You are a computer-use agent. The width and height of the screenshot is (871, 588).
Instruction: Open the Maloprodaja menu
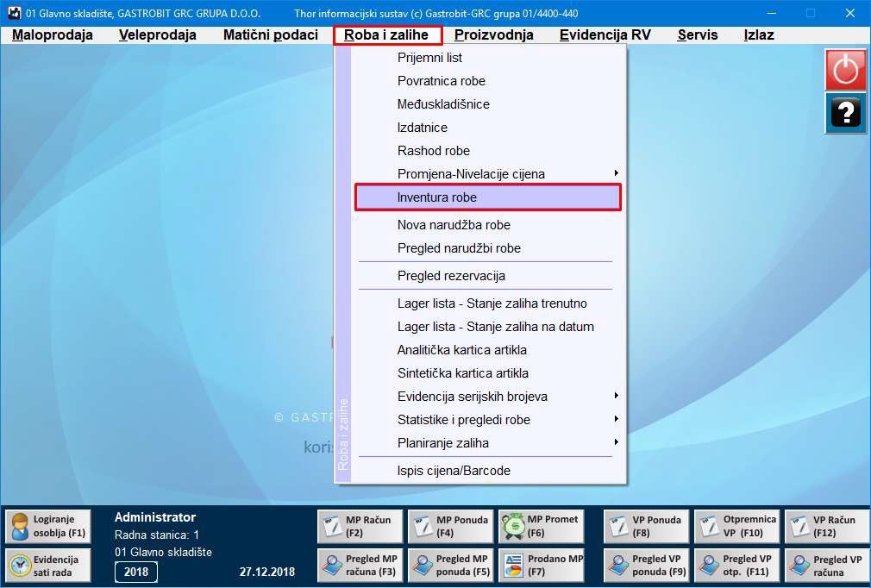[x=53, y=35]
